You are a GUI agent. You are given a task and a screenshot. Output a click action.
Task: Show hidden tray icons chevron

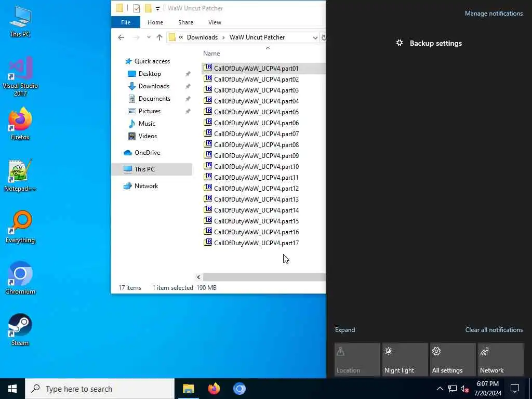[x=440, y=389]
